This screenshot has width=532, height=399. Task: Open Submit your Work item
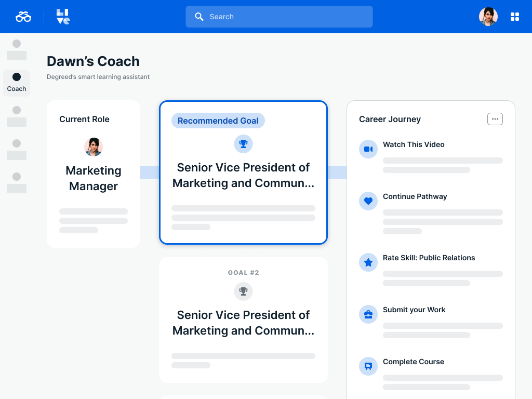(x=414, y=310)
